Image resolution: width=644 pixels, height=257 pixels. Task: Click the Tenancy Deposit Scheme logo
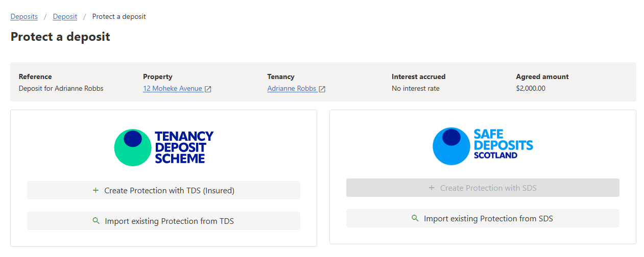(163, 147)
